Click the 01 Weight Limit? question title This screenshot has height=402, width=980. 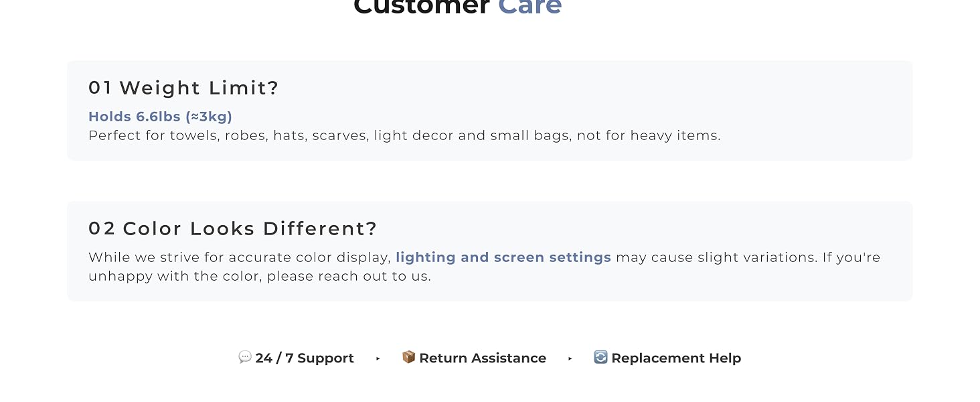pos(183,88)
